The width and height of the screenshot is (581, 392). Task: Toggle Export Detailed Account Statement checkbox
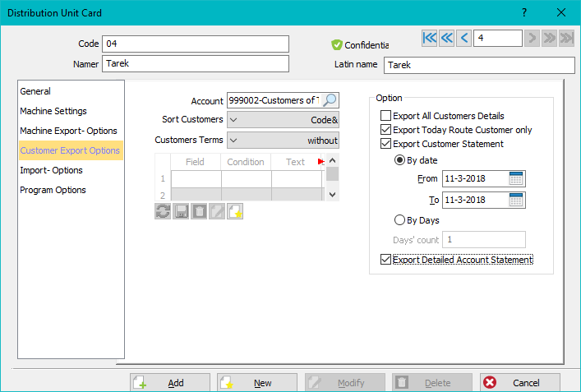click(385, 260)
